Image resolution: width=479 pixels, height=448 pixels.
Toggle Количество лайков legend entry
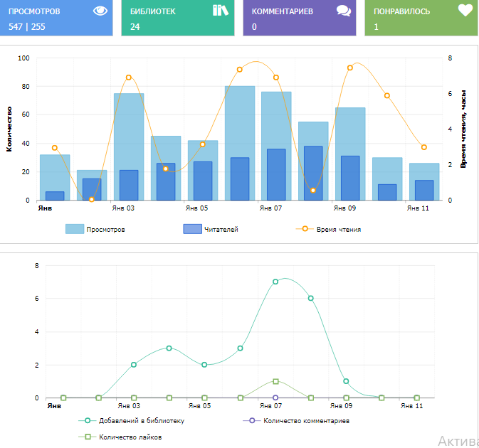[130, 437]
